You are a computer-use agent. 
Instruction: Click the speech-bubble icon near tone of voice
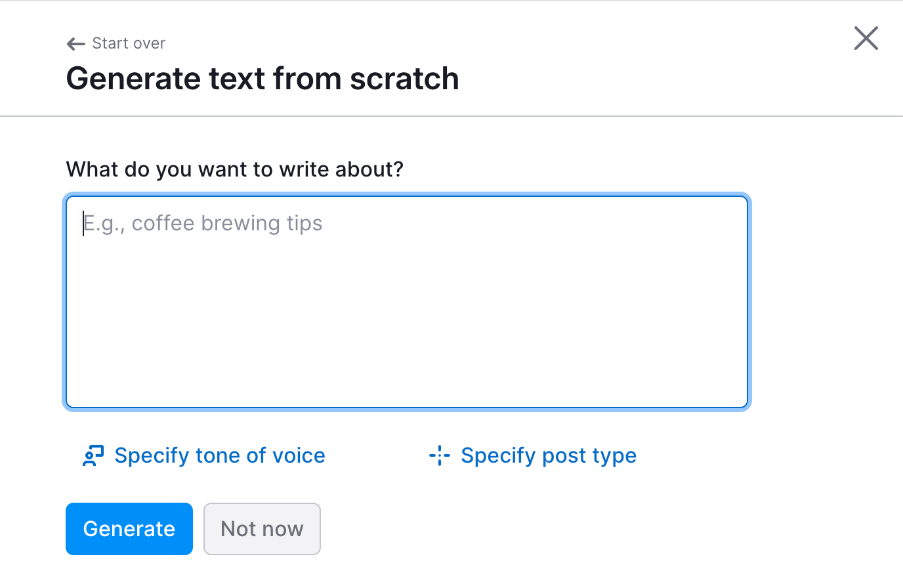pyautogui.click(x=93, y=455)
